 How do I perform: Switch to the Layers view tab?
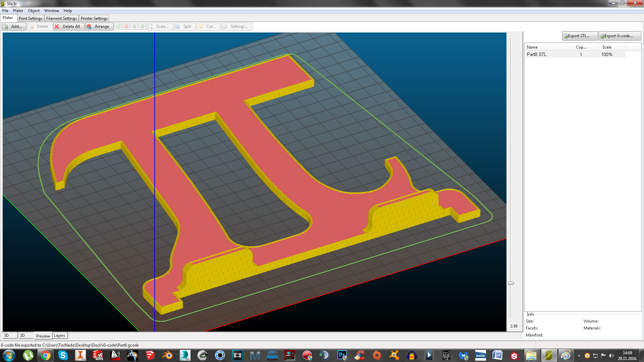[x=60, y=336]
